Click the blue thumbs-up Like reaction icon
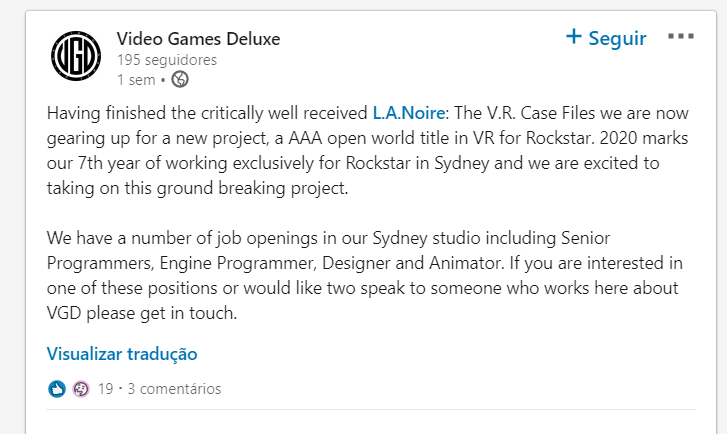This screenshot has width=727, height=434. coord(56,388)
